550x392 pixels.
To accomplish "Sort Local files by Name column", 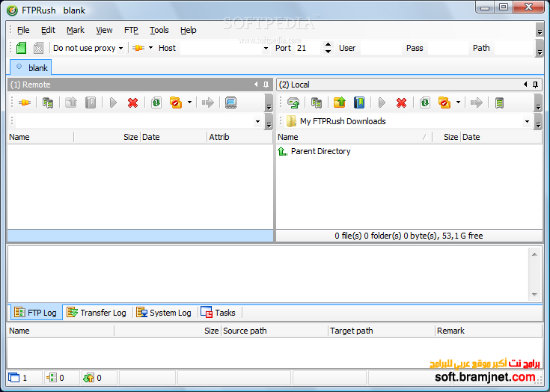I will point(354,137).
